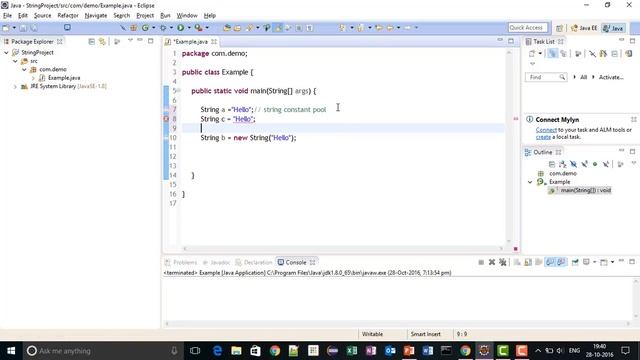The height and width of the screenshot is (360, 640).
Task: Toggle Show Console on Standard Error change
Action: (561, 262)
